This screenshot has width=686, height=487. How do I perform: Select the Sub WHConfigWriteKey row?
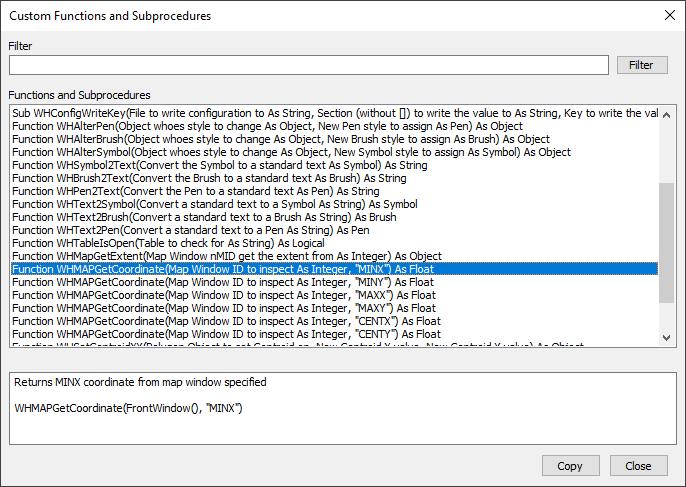click(335, 113)
